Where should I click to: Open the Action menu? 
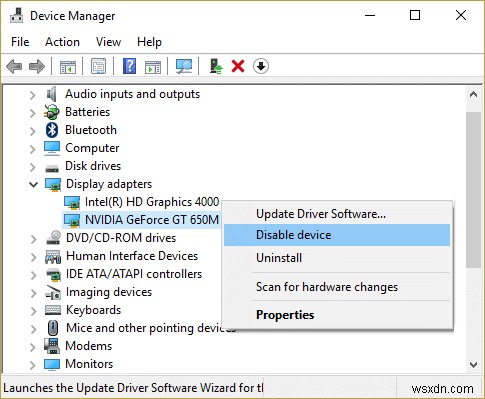(62, 42)
